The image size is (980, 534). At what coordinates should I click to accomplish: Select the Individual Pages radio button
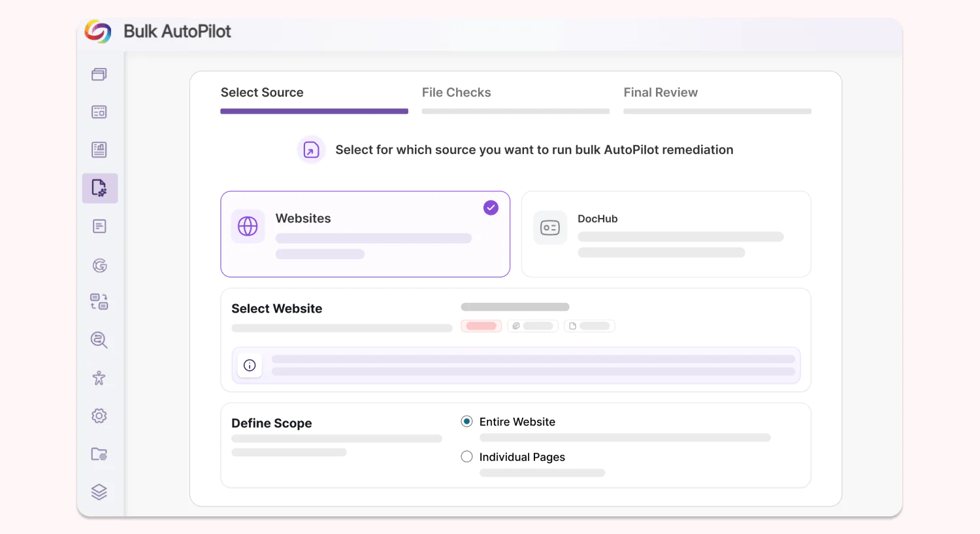[x=466, y=456]
